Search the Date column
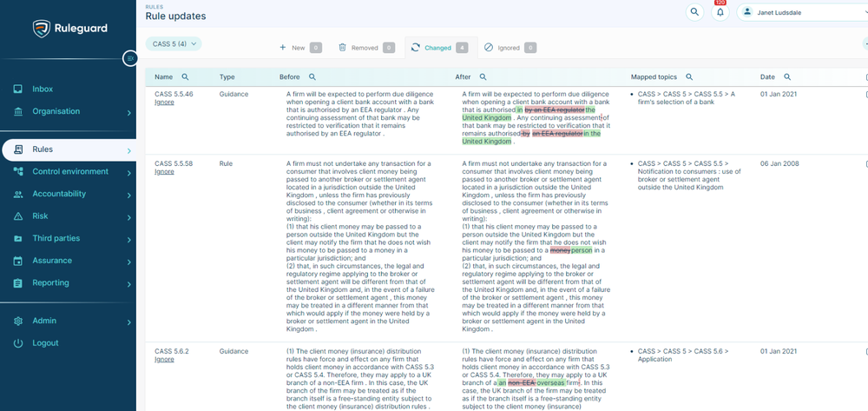 [786, 77]
